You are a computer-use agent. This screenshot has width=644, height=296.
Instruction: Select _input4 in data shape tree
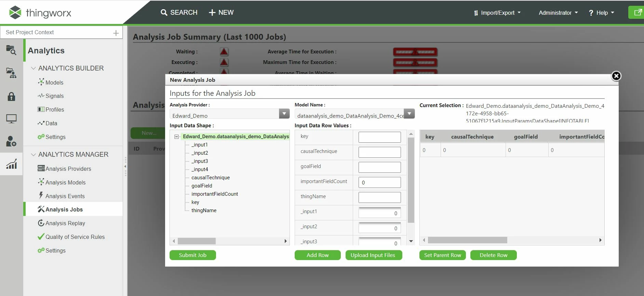200,169
